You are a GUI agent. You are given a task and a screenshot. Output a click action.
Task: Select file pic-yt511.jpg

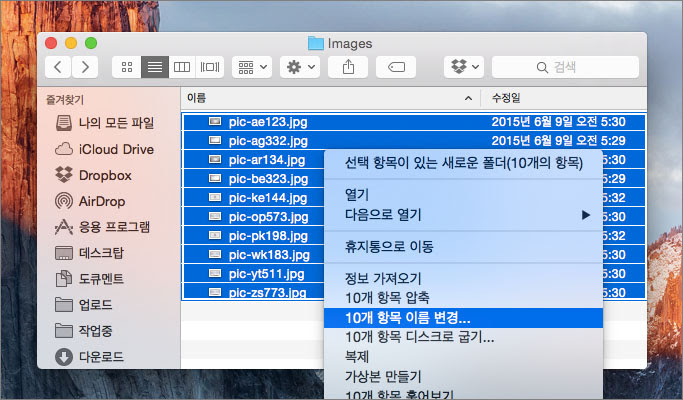pos(267,274)
